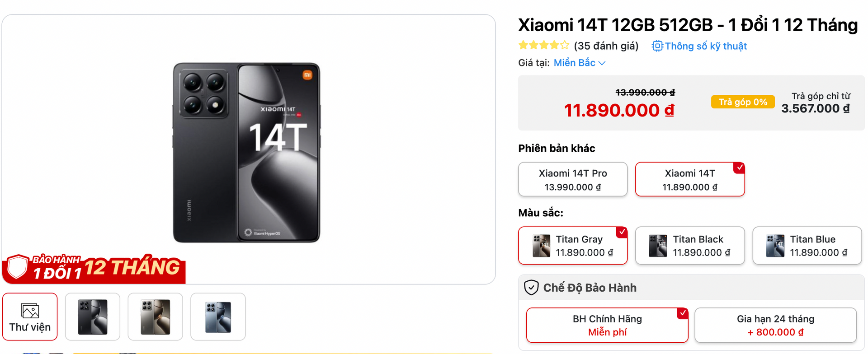Click the Titan Gray phone swatch image
Viewport: 868px width, 354px height.
tap(542, 246)
